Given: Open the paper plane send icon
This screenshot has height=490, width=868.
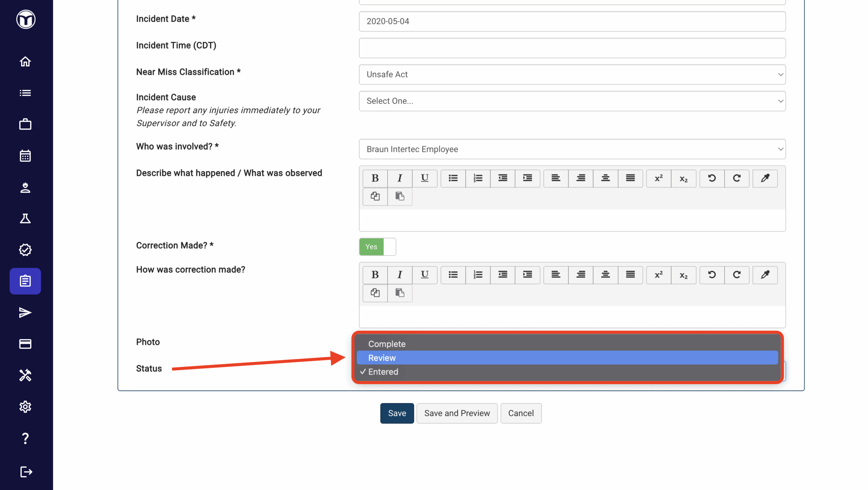Looking at the screenshot, I should 25,313.
